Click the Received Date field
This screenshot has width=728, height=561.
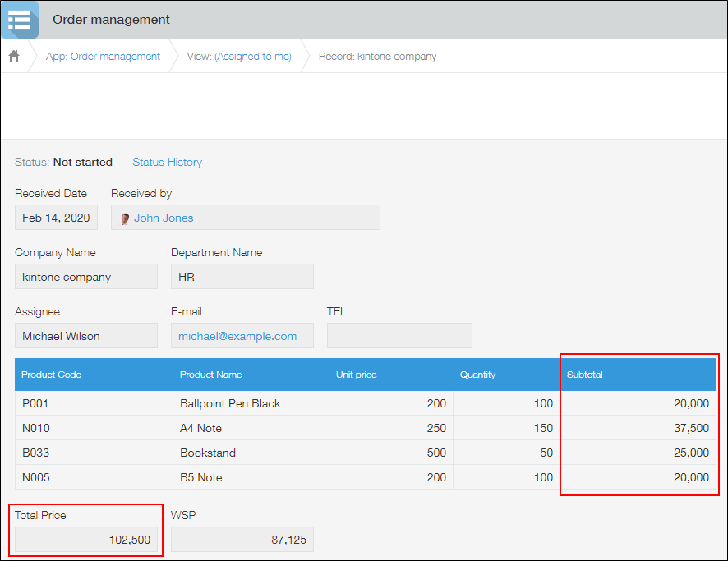coord(55,217)
